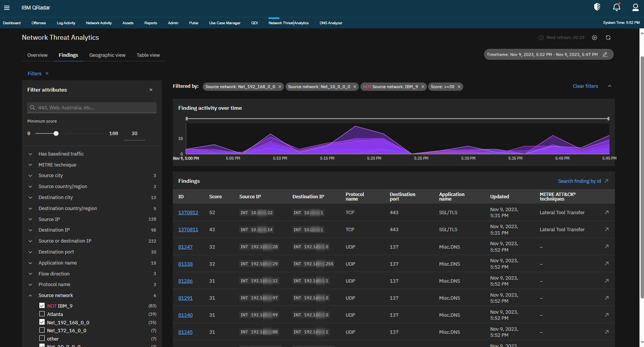This screenshot has width=644, height=347.
Task: Edit the timeframe with pencil icon
Action: (605, 54)
